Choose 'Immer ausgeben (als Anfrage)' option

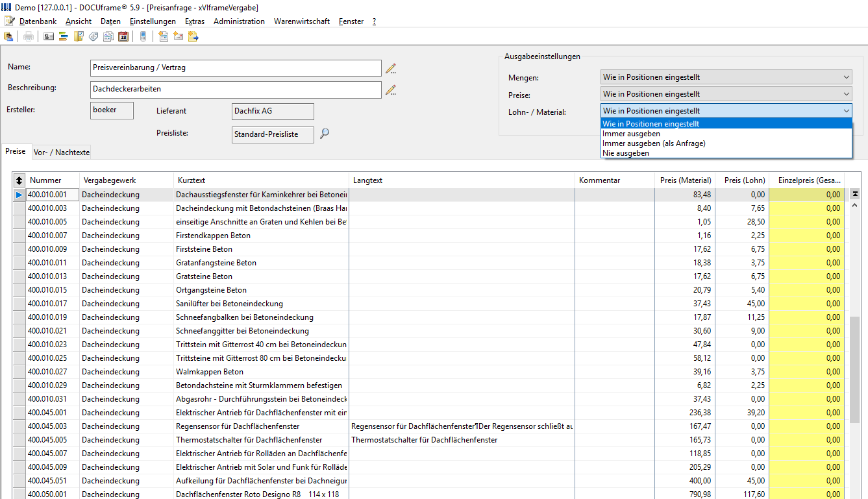pos(726,143)
